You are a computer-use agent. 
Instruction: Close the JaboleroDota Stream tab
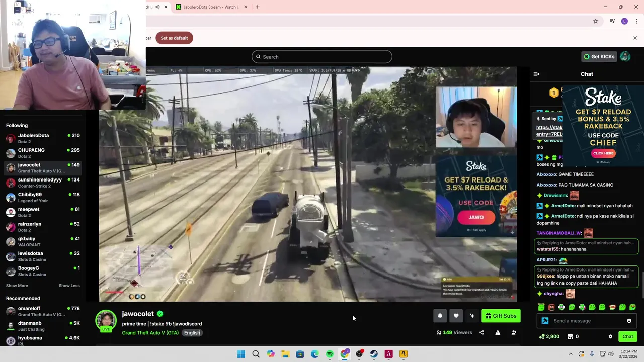246,7
